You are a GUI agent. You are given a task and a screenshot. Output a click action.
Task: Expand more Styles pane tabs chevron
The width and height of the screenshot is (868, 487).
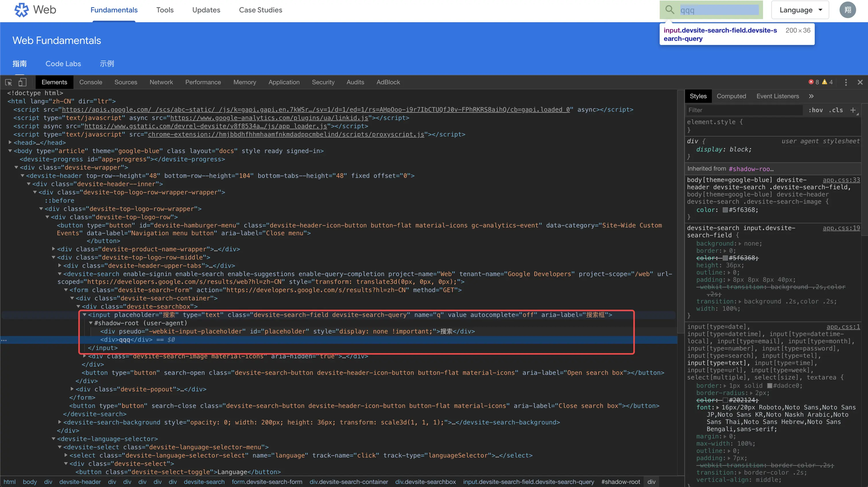pyautogui.click(x=811, y=96)
